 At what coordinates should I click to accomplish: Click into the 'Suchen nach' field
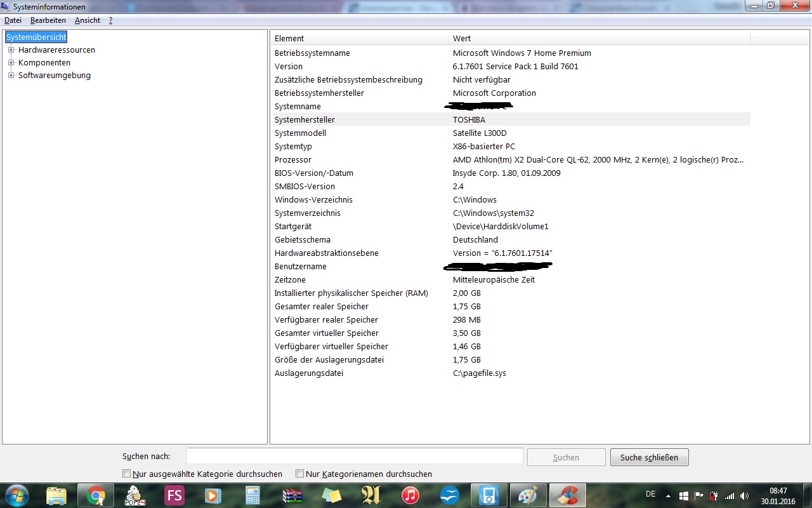coord(355,456)
